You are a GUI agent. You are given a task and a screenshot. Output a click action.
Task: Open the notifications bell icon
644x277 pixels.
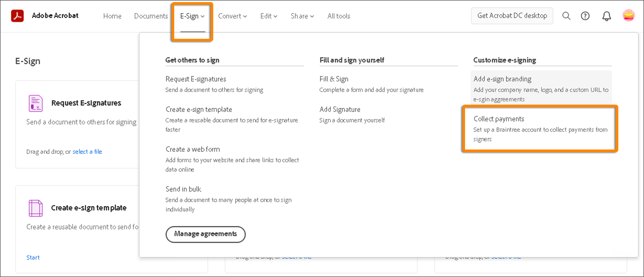[x=606, y=16]
